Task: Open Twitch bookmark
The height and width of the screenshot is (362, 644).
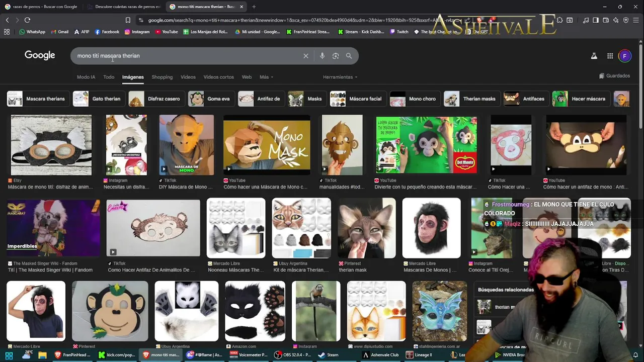Action: tap(399, 32)
